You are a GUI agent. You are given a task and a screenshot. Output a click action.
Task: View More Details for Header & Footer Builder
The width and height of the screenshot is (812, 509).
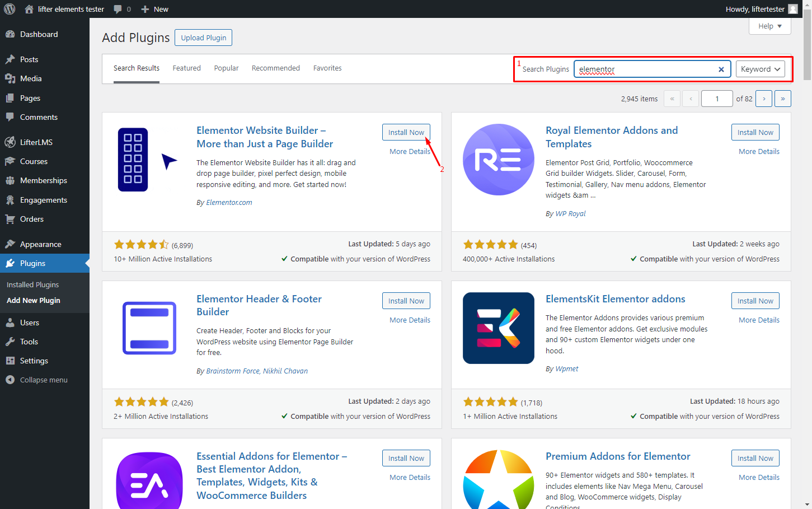point(410,320)
